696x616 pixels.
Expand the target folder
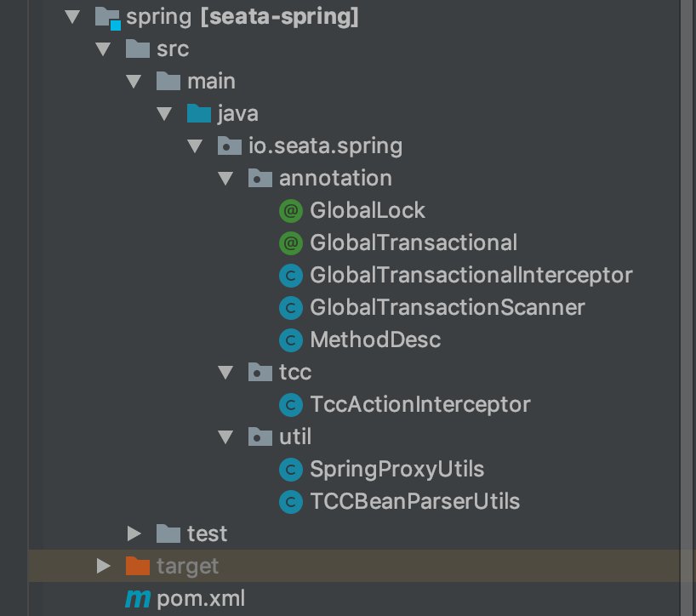click(x=103, y=566)
